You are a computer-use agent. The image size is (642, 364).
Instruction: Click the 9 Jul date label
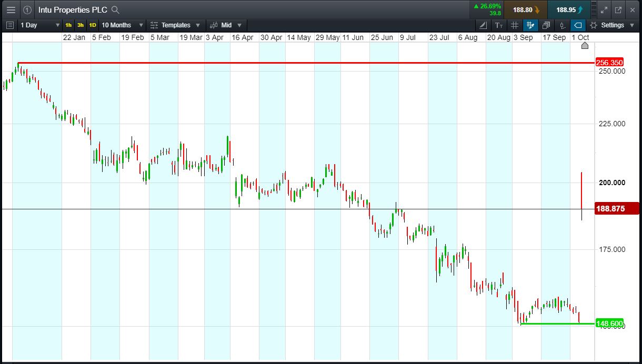tap(407, 37)
